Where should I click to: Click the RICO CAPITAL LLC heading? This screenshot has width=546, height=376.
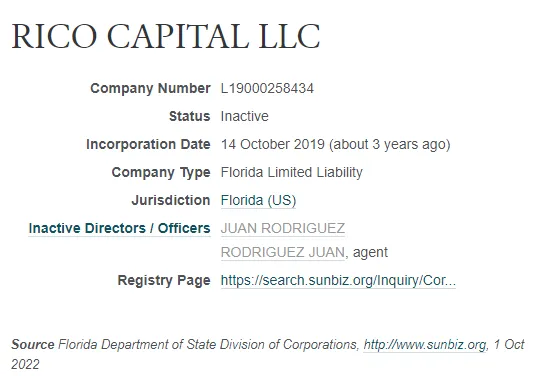point(166,36)
